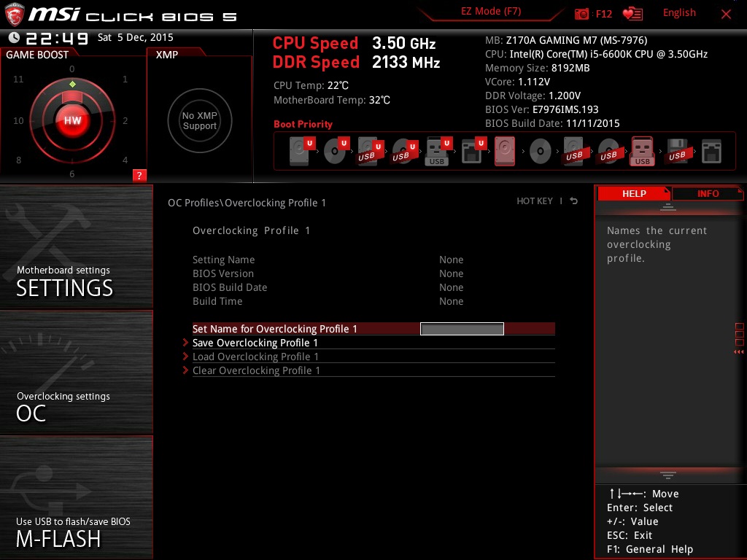The height and width of the screenshot is (560, 747).
Task: Expand Load Overclocking Profile 1
Action: [x=255, y=357]
